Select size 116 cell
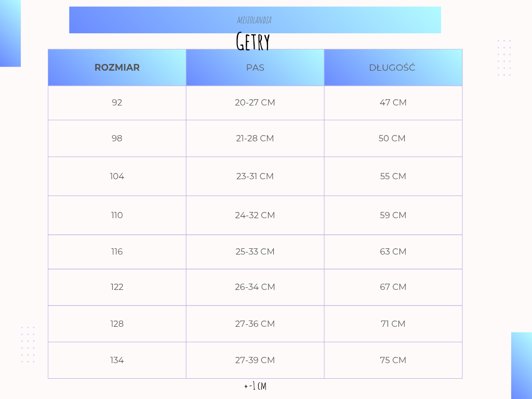This screenshot has width=532, height=399. click(117, 251)
